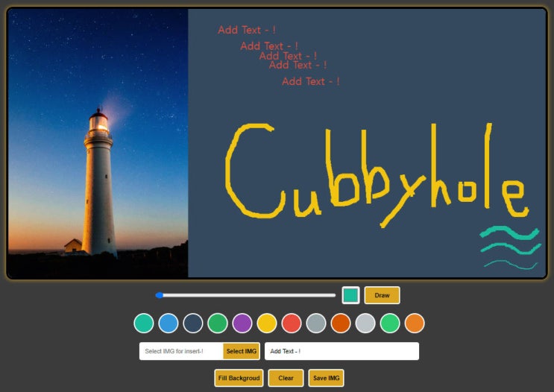This screenshot has height=392, width=554.
Task: Select the purple color circle
Action: pyautogui.click(x=242, y=323)
